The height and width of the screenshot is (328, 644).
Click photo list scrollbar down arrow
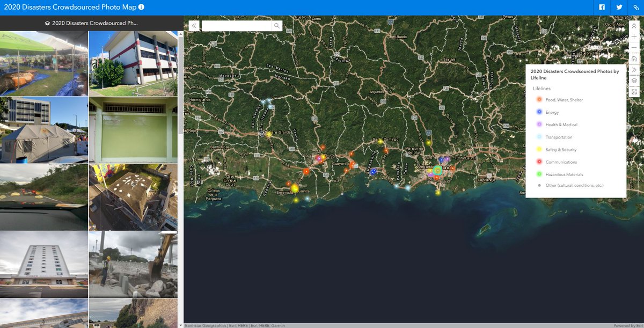coord(180,325)
